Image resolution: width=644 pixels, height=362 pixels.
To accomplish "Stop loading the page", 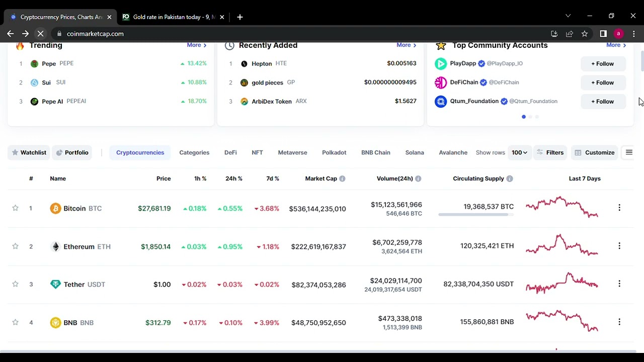I will pos(41,34).
